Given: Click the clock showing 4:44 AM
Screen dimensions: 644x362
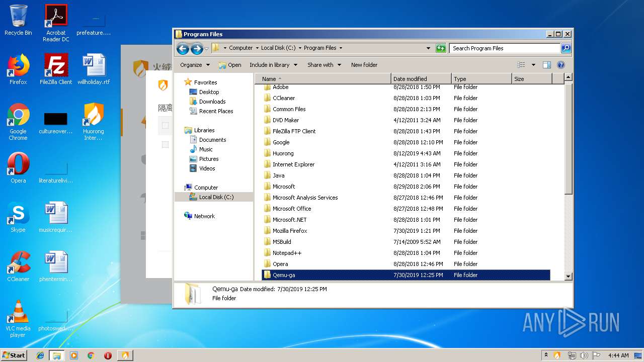Looking at the screenshot, I should (x=618, y=355).
